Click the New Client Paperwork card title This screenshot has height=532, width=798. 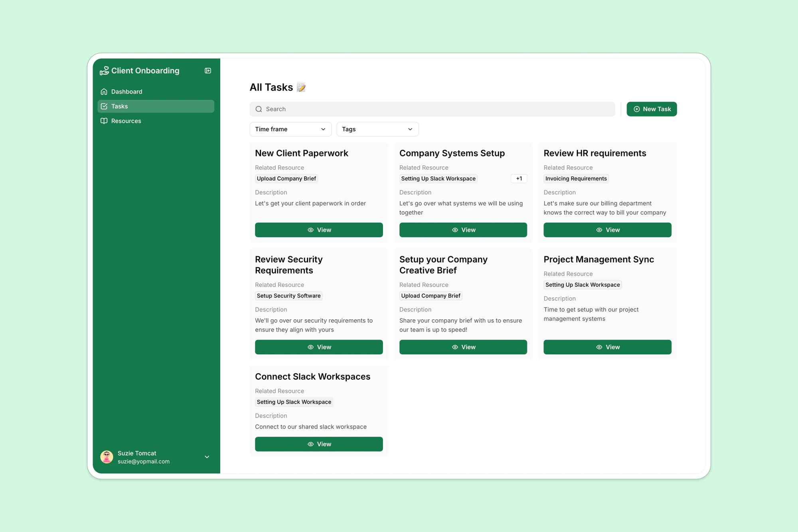click(x=302, y=153)
